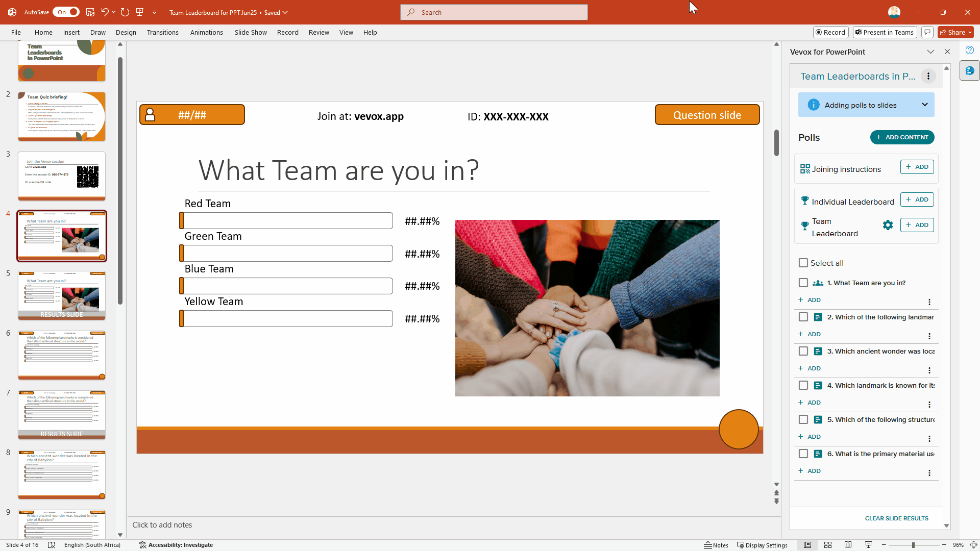Open the file name saved-status dropdown
The image size is (980, 551).
point(285,12)
